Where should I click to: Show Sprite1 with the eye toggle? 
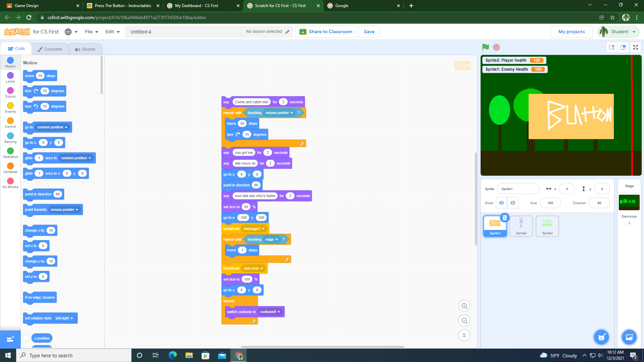point(501,203)
